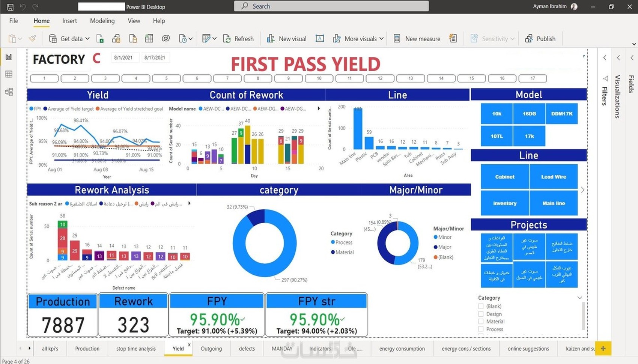This screenshot has height=364, width=638.
Task: Collapse the ribbon with the chevron
Action: tap(634, 44)
